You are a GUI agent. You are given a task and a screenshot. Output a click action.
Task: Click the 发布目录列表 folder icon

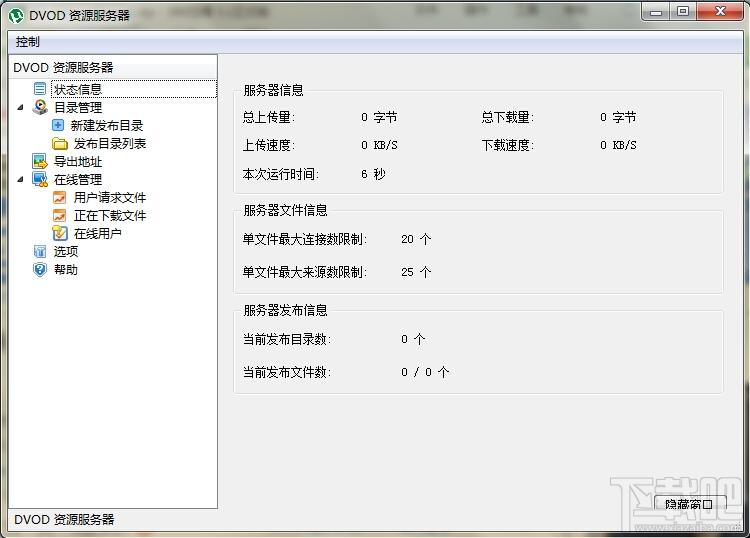[x=59, y=143]
